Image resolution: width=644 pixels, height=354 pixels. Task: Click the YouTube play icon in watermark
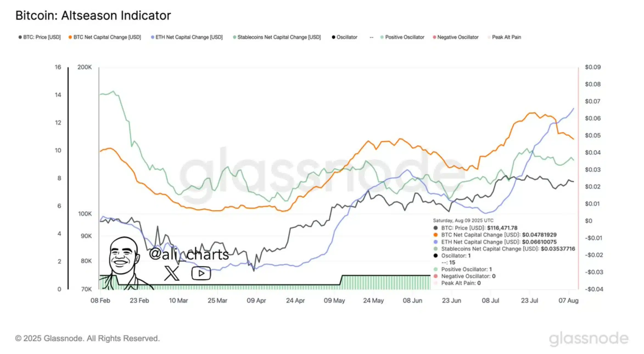point(201,273)
